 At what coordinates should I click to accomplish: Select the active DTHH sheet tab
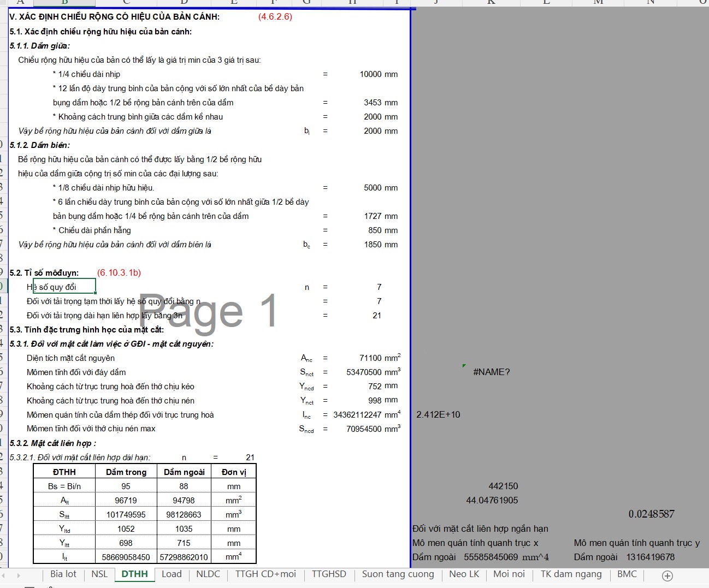tap(134, 574)
